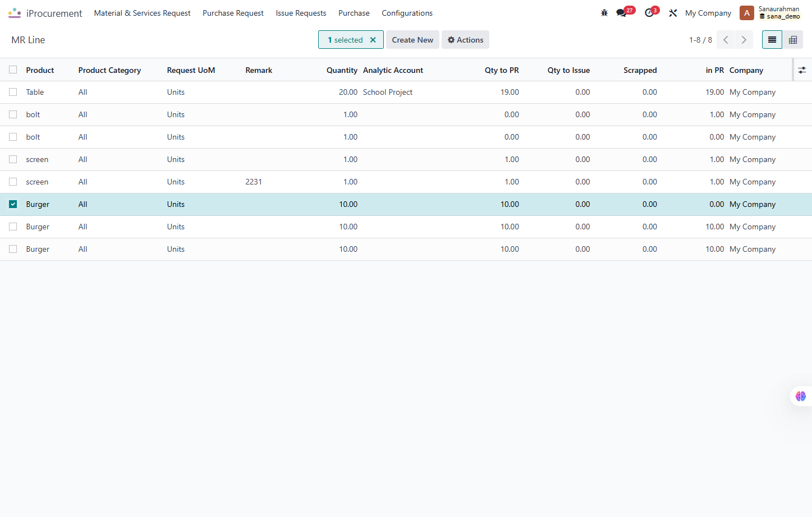This screenshot has height=517, width=812.
Task: Click Quantity 20.00 in the Table row
Action: [348, 93]
